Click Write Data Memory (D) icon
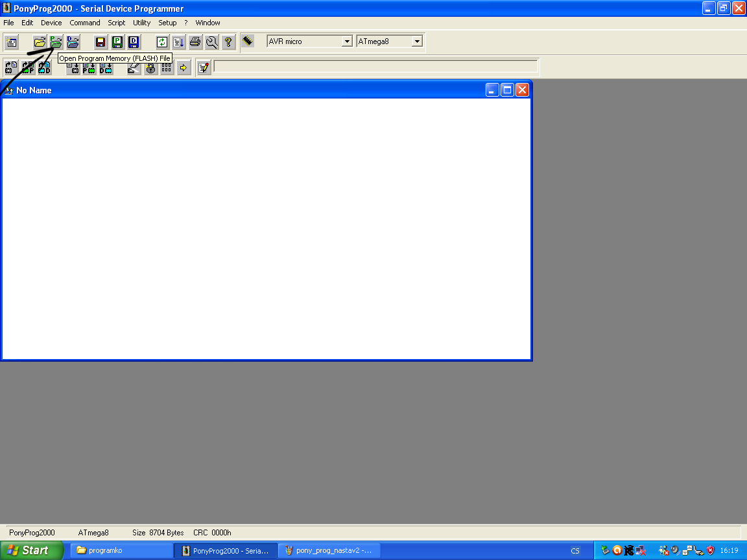This screenshot has height=560, width=747. point(106,67)
